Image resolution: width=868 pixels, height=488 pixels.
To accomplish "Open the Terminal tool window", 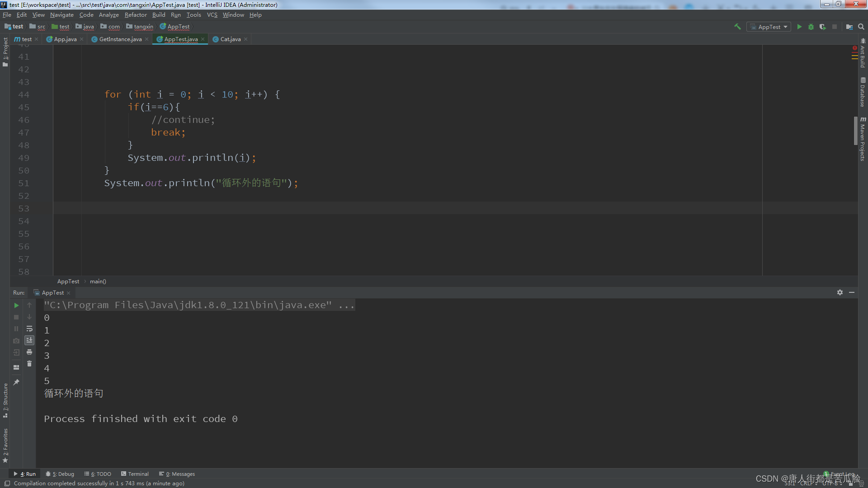I will coord(135,474).
